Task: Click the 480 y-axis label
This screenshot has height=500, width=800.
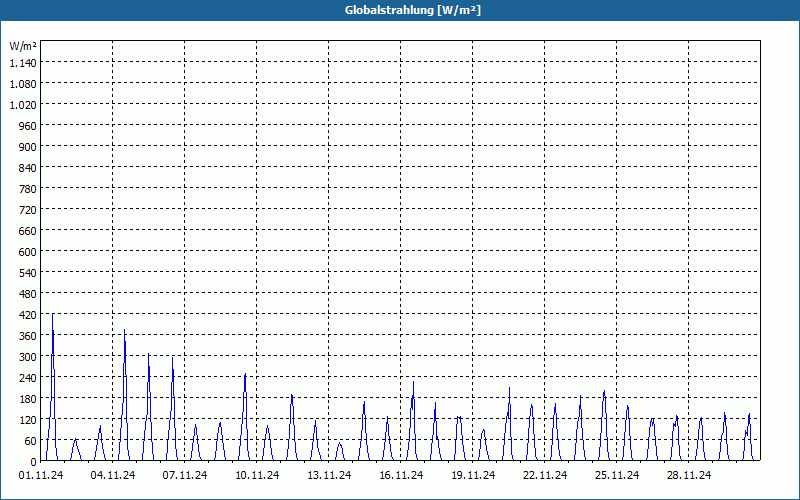Action: tap(28, 294)
